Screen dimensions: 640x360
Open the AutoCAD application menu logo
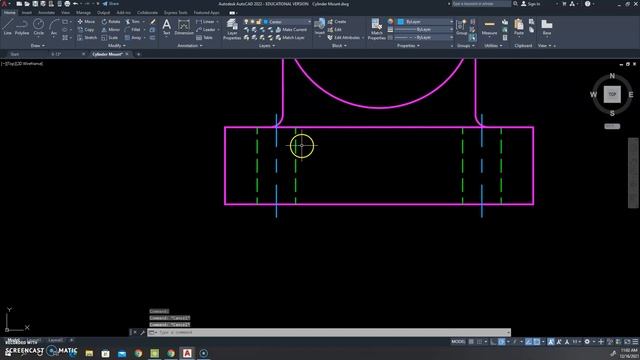(x=5, y=4)
